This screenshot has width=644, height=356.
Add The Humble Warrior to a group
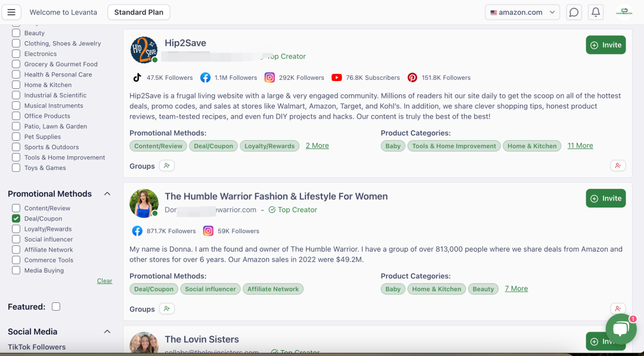[167, 309]
